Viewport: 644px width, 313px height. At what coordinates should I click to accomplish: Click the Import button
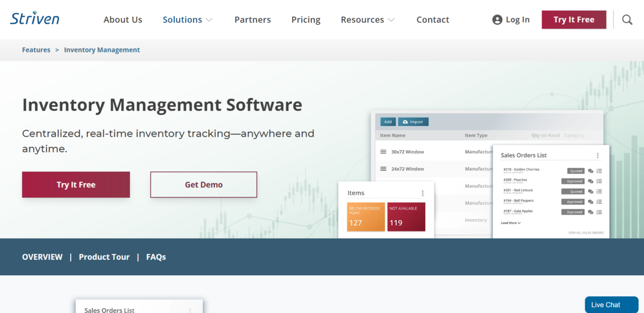(413, 122)
